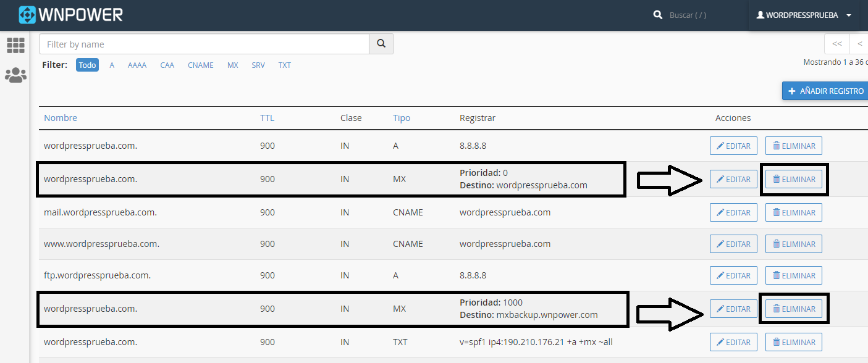
Task: Sort the table by TTL column
Action: tap(267, 118)
